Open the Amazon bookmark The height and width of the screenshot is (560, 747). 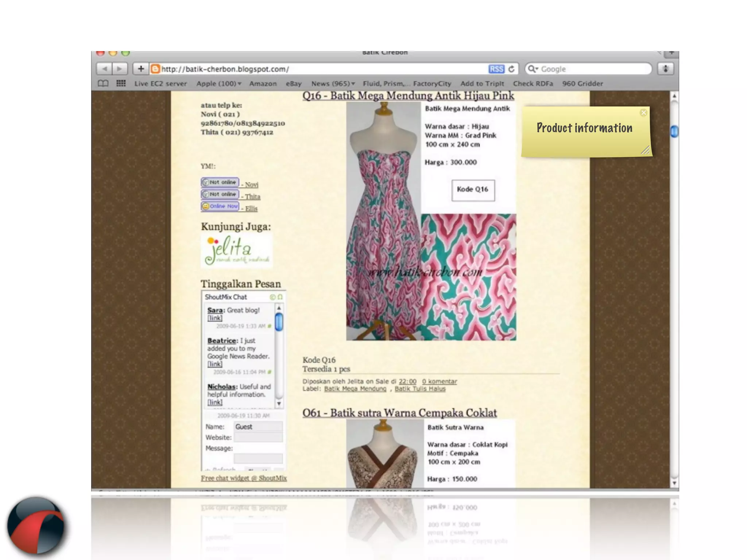263,83
